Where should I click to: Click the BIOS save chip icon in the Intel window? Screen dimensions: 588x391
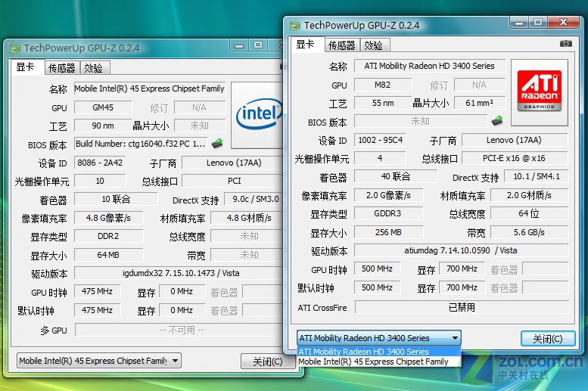coord(217,143)
